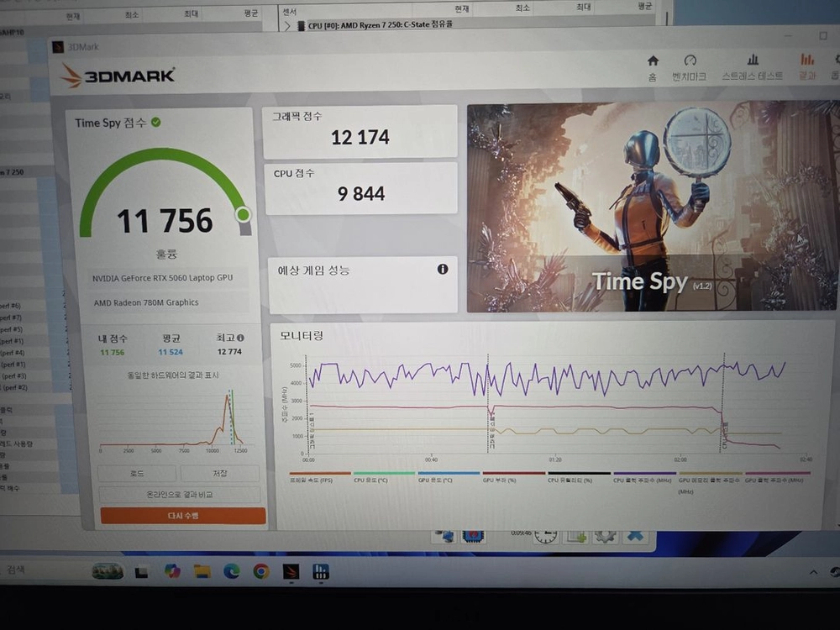Click 최고 value 12 774

229,351
